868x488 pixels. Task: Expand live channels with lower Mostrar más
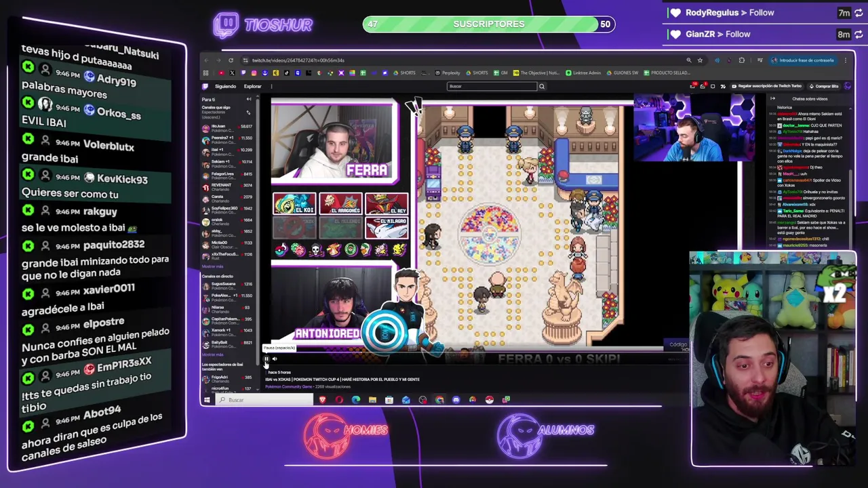tap(213, 354)
